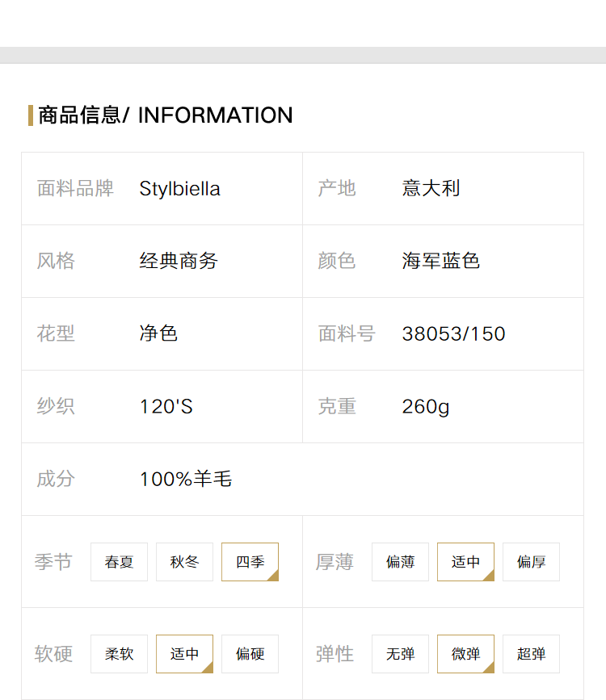Choose 偏厚 thickness option
Screen dimensions: 606x700
531,562
